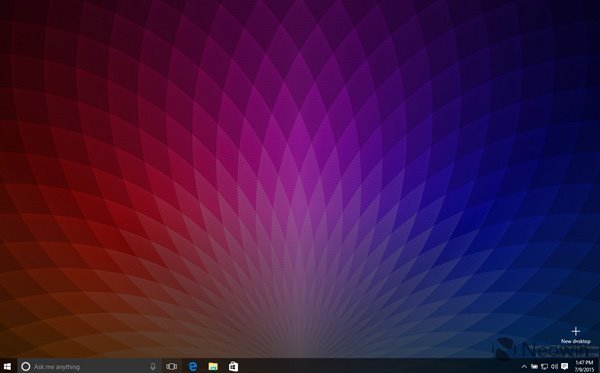This screenshot has height=373, width=600.
Task: Toggle the Task View button
Action: [x=171, y=366]
